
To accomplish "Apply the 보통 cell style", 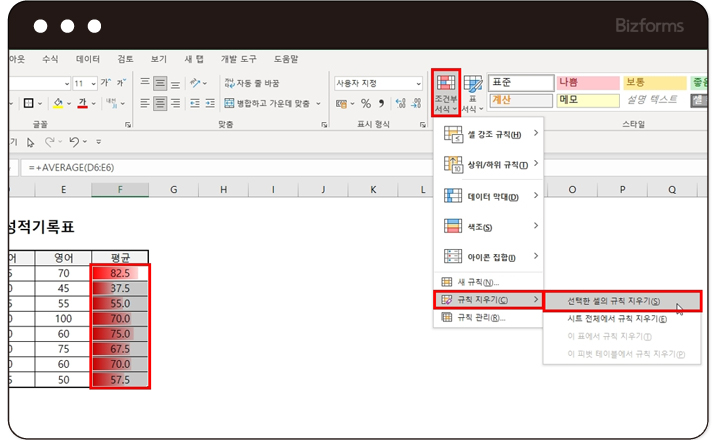I will pyautogui.click(x=654, y=83).
